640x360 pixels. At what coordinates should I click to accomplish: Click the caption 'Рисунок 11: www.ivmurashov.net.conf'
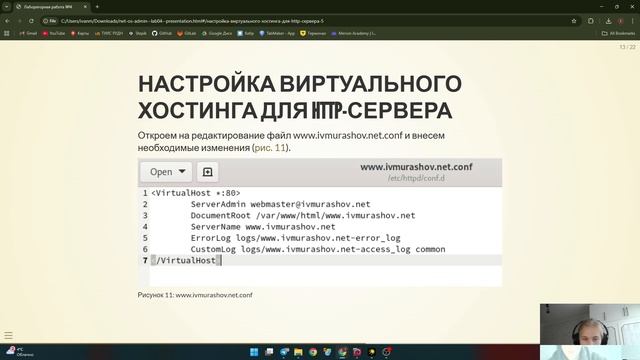pos(195,295)
